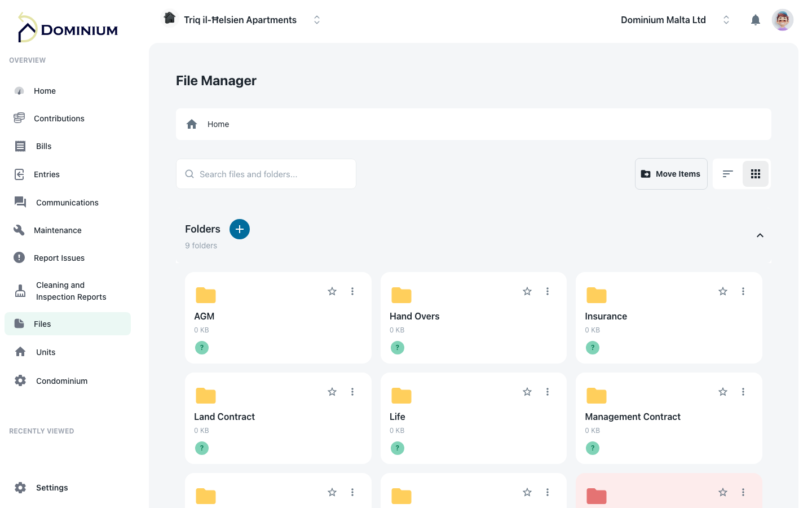
Task: Open the Hand Overs options menu
Action: point(548,291)
